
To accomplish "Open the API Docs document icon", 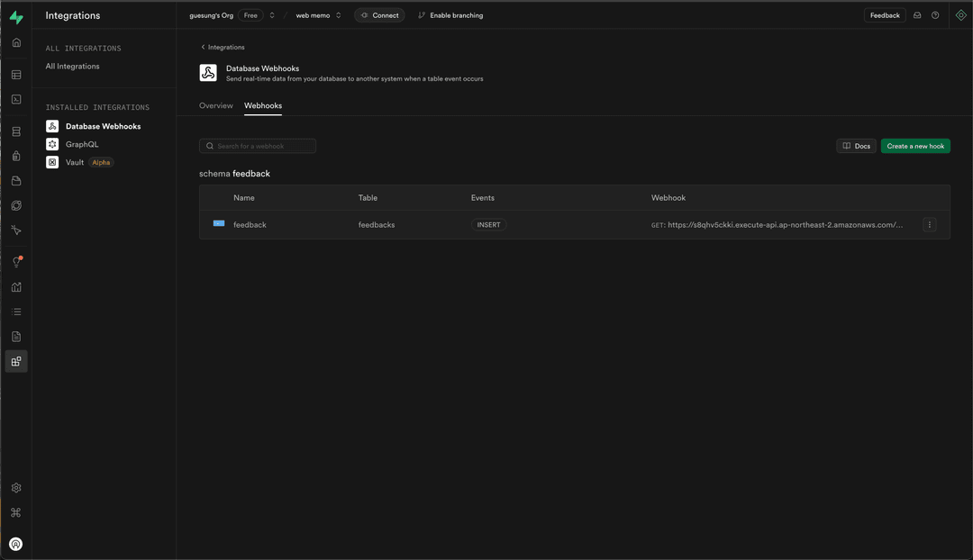I will pyautogui.click(x=16, y=337).
